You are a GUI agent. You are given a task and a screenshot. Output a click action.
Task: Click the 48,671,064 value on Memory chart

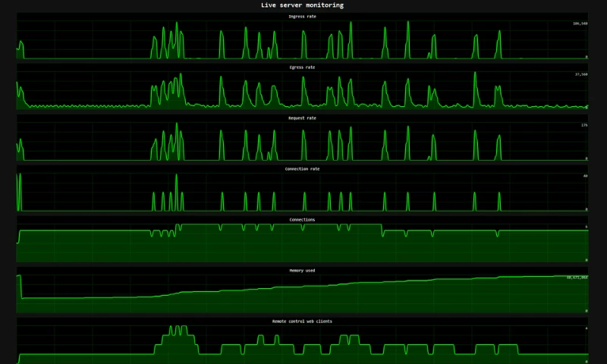pyautogui.click(x=577, y=278)
